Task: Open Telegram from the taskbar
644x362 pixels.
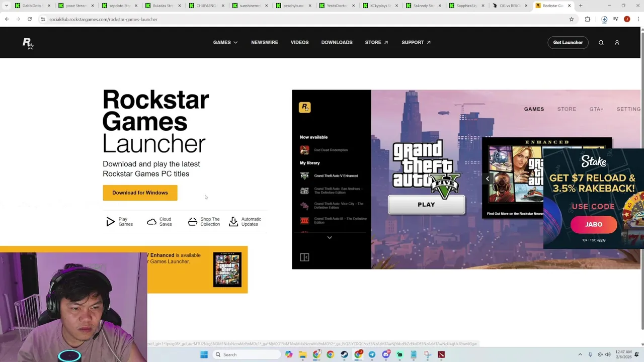Action: point(372,354)
